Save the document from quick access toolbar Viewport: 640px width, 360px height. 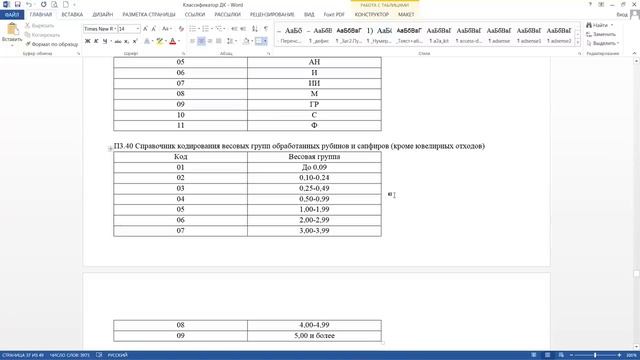(18, 4)
